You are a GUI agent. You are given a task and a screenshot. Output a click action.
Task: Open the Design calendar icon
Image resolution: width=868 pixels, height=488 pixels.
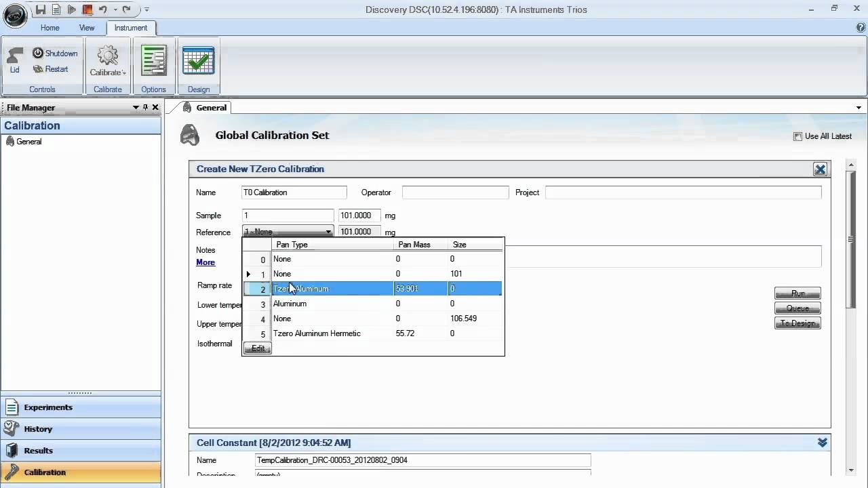[x=199, y=62]
